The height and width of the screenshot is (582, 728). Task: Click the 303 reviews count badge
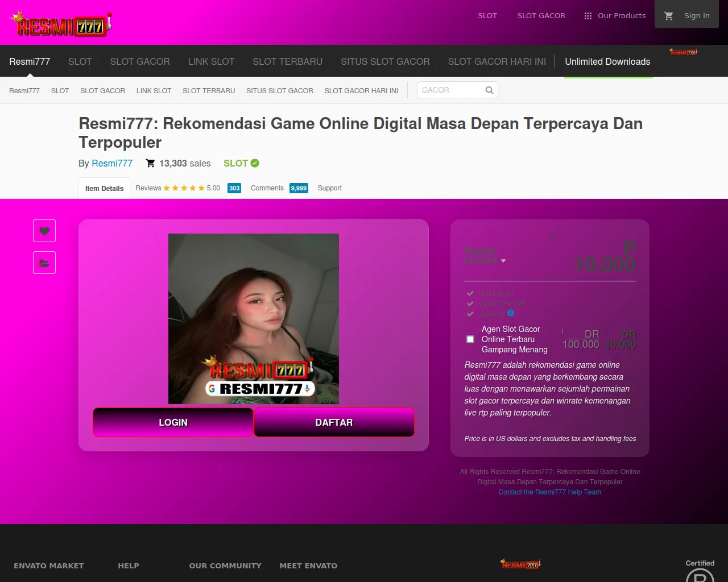[234, 188]
